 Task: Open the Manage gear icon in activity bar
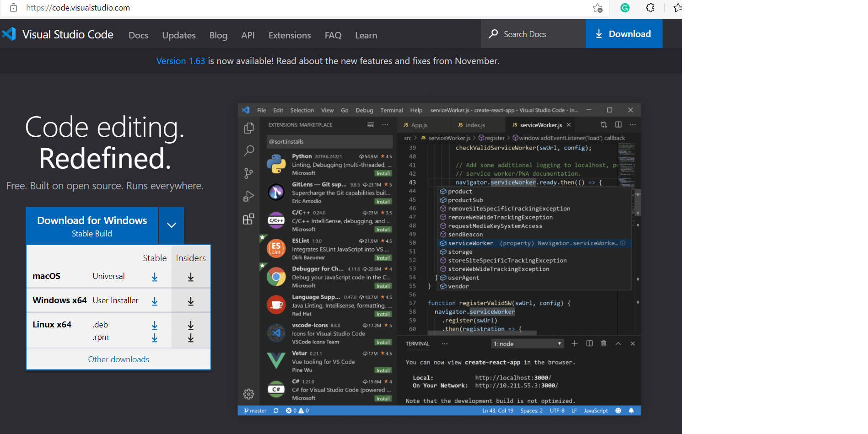coord(248,394)
